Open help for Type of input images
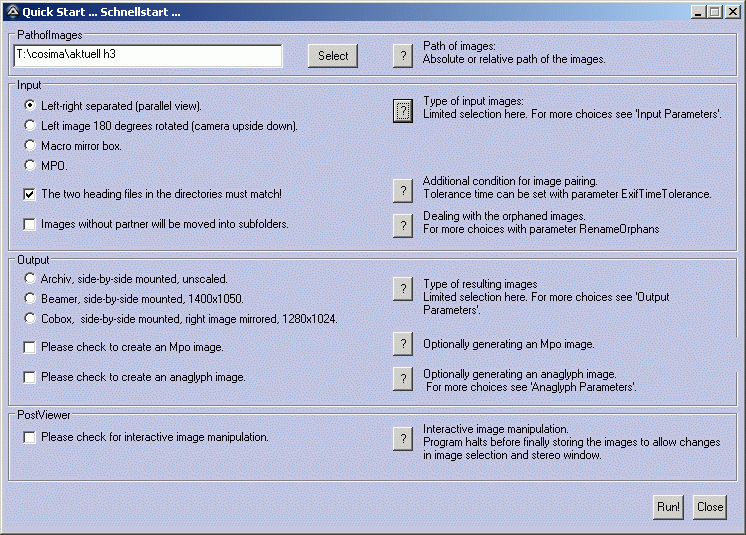 [402, 111]
